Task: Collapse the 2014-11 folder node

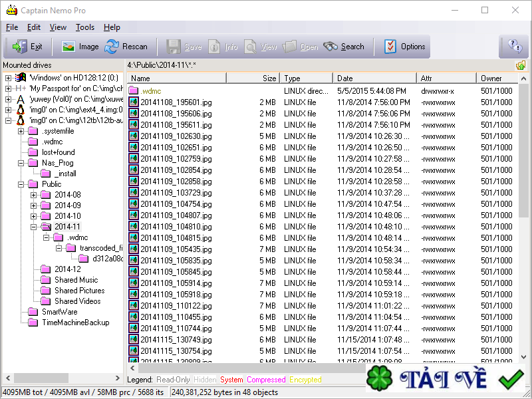Action: coord(34,227)
